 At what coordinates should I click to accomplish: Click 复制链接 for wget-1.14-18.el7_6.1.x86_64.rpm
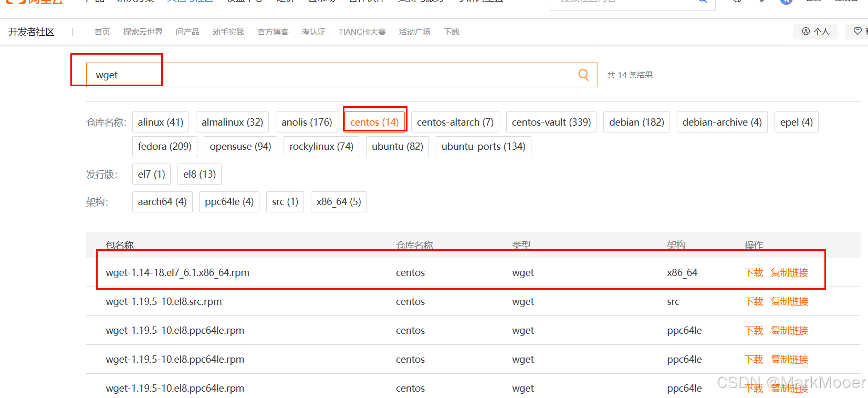point(789,272)
